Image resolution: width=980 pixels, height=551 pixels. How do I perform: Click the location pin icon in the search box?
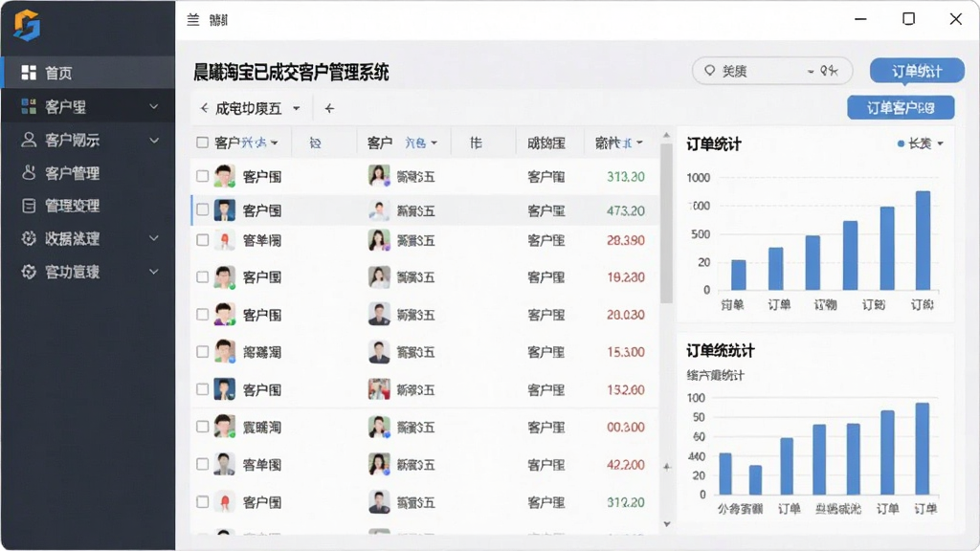point(709,71)
